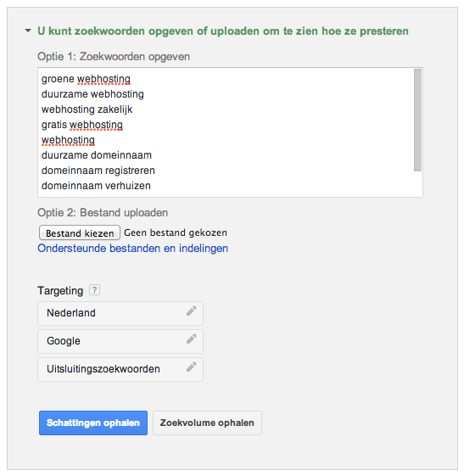Image resolution: width=464 pixels, height=476 pixels.
Task: Collapse the zoekwoorden opgeven section triangle
Action: click(28, 31)
